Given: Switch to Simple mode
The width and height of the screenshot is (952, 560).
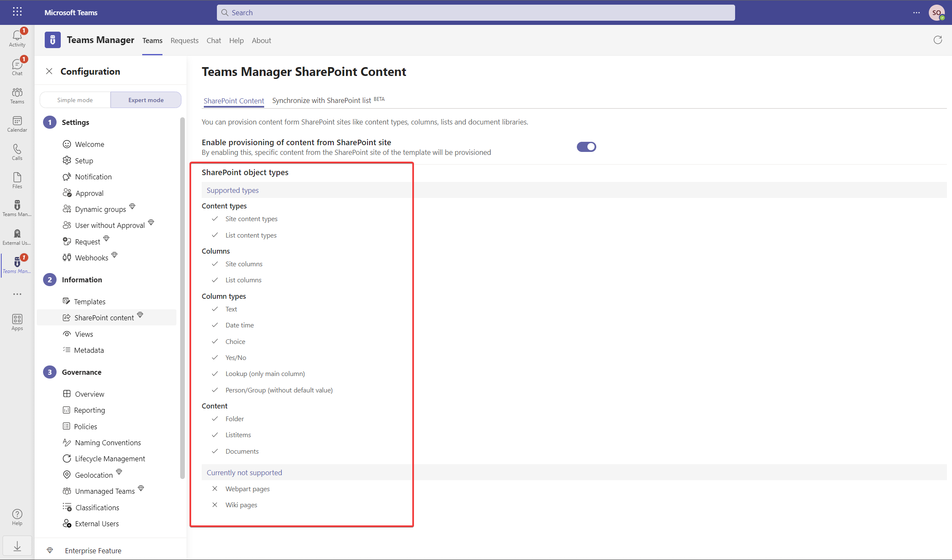Looking at the screenshot, I should pos(75,100).
